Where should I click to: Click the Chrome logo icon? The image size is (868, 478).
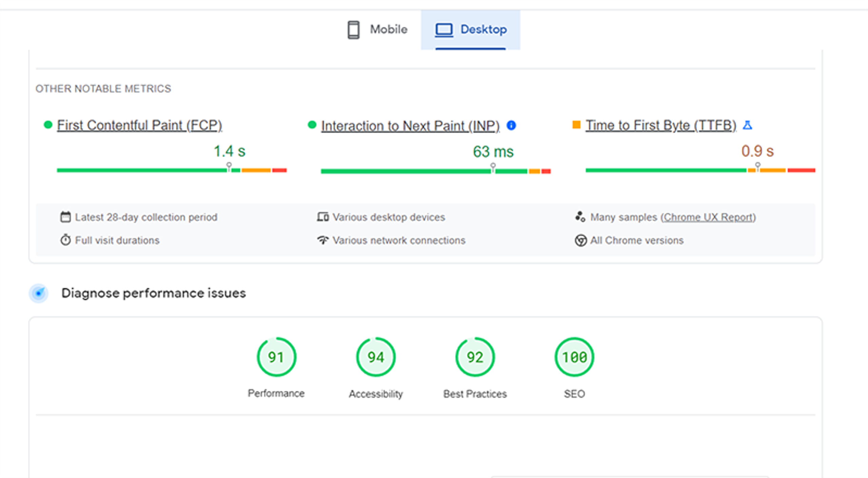(580, 240)
